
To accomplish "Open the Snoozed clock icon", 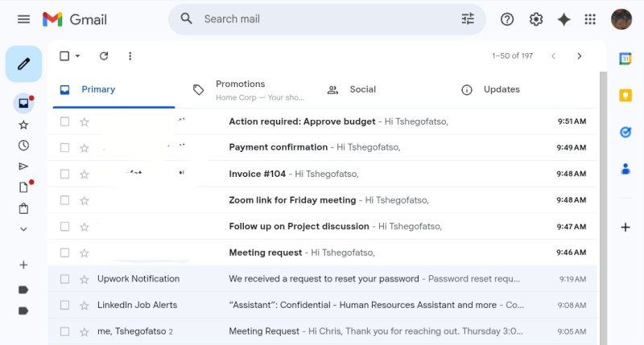I will pos(23,146).
